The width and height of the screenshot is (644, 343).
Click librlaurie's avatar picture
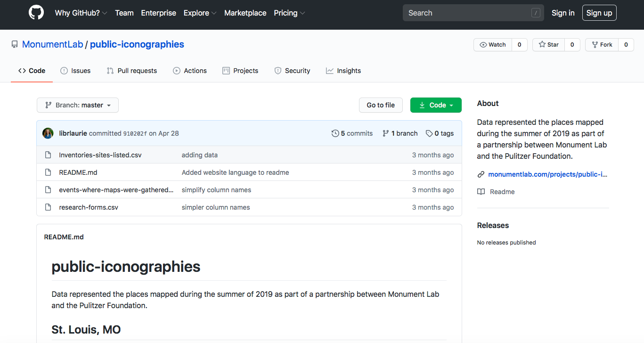pos(48,133)
